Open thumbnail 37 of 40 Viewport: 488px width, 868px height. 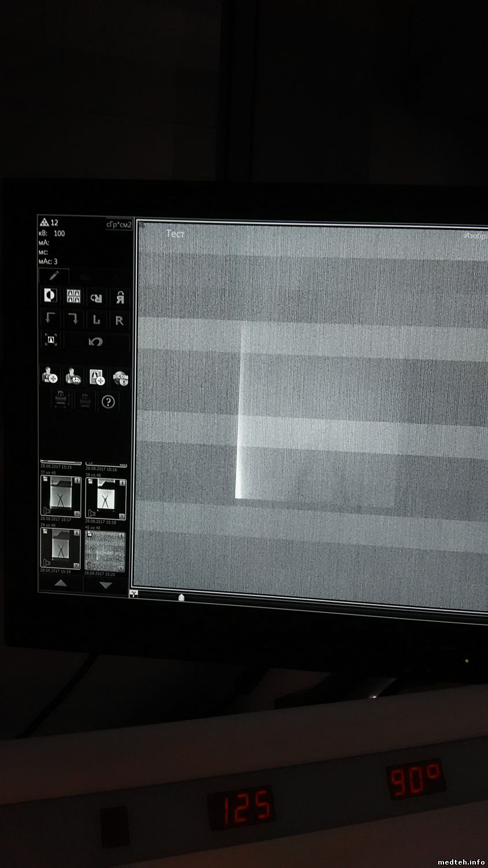coord(61,495)
